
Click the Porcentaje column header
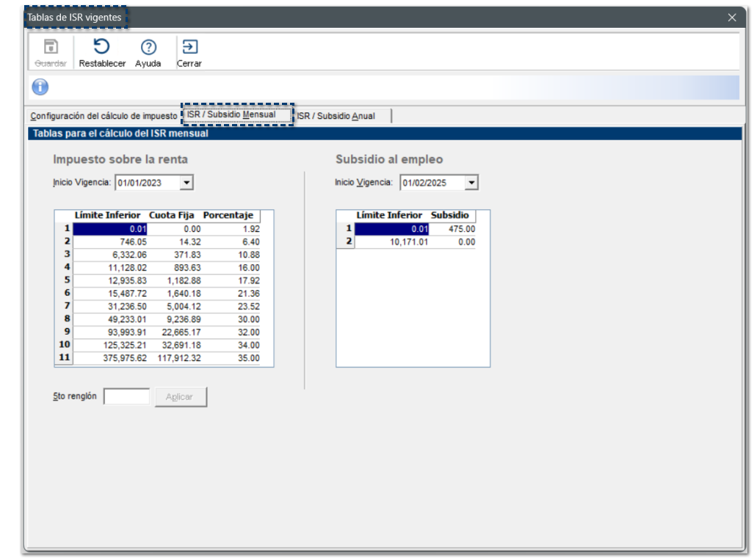(x=228, y=216)
